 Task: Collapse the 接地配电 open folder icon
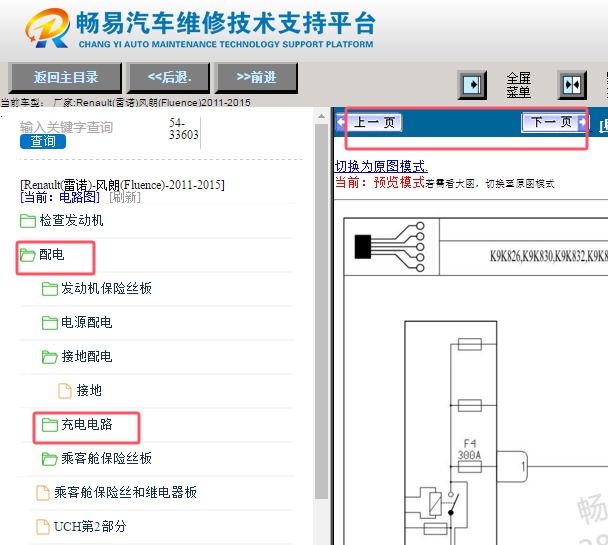pos(50,357)
